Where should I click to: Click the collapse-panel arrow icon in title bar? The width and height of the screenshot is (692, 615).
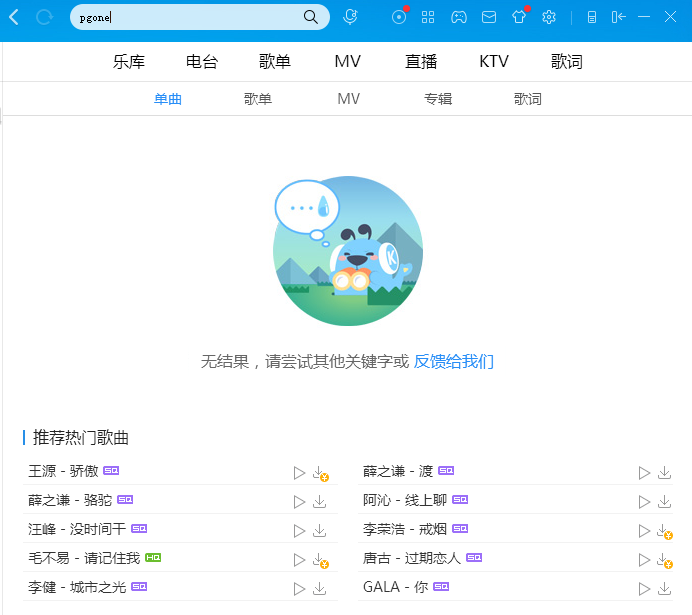pos(618,17)
